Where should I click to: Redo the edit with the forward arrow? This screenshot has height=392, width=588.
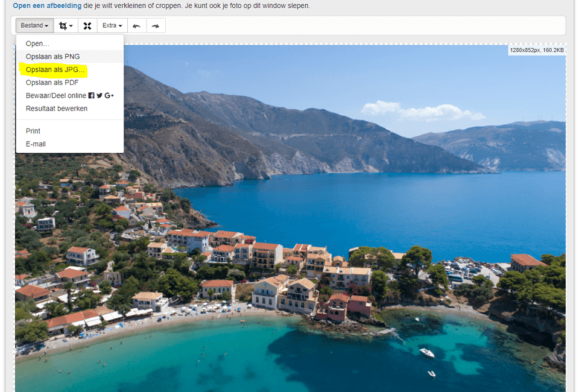(x=155, y=26)
